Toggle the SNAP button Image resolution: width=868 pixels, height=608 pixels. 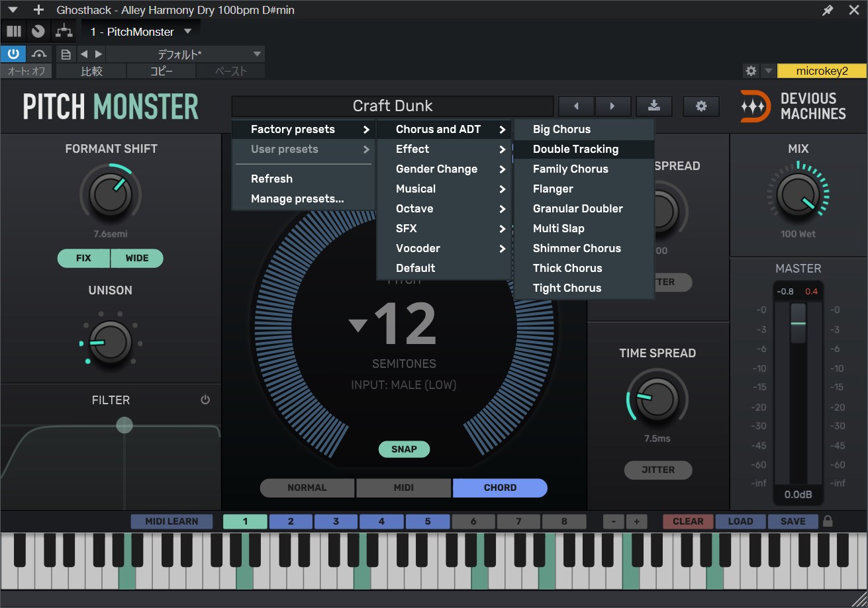[x=404, y=449]
